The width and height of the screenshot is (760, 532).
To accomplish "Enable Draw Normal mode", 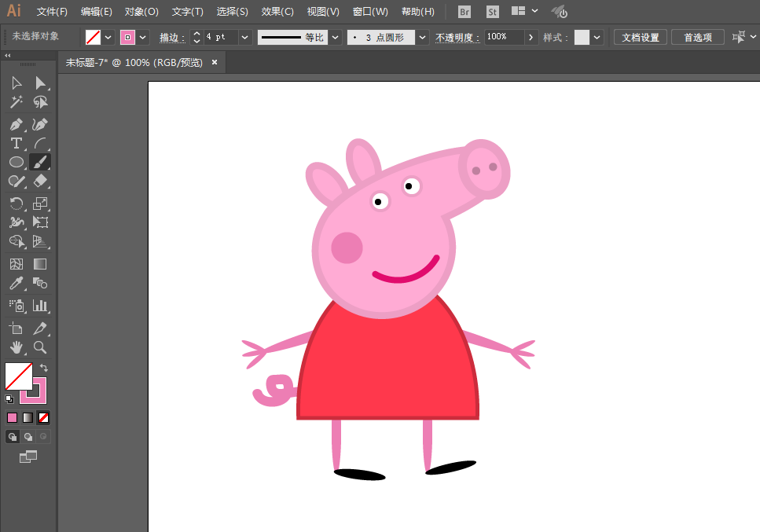I will 13,437.
